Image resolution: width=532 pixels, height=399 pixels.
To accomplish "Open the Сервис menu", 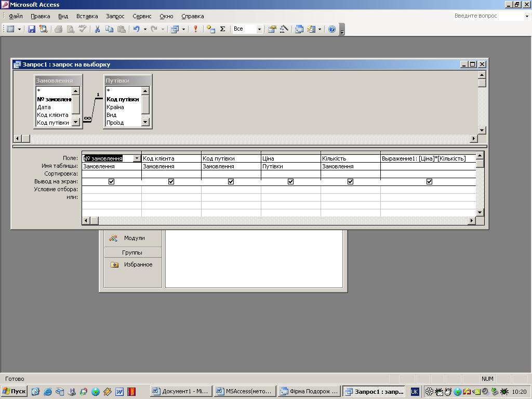I will [x=142, y=16].
